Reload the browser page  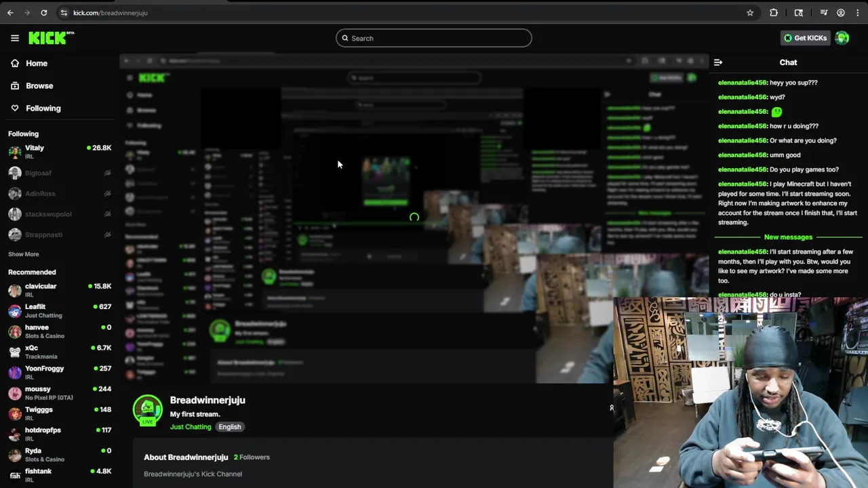[x=44, y=13]
